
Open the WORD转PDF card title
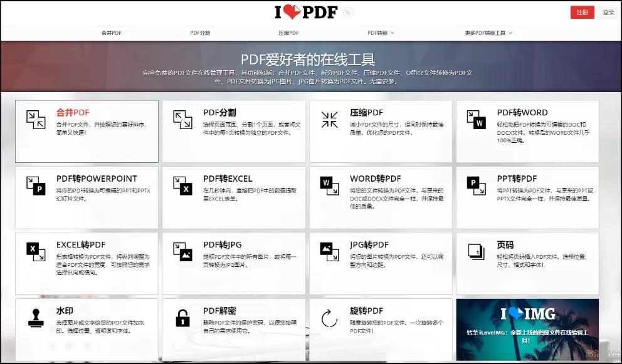tap(375, 179)
